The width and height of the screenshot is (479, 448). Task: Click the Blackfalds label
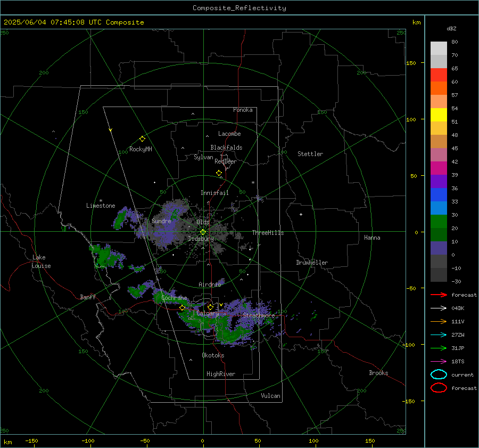[x=226, y=148]
